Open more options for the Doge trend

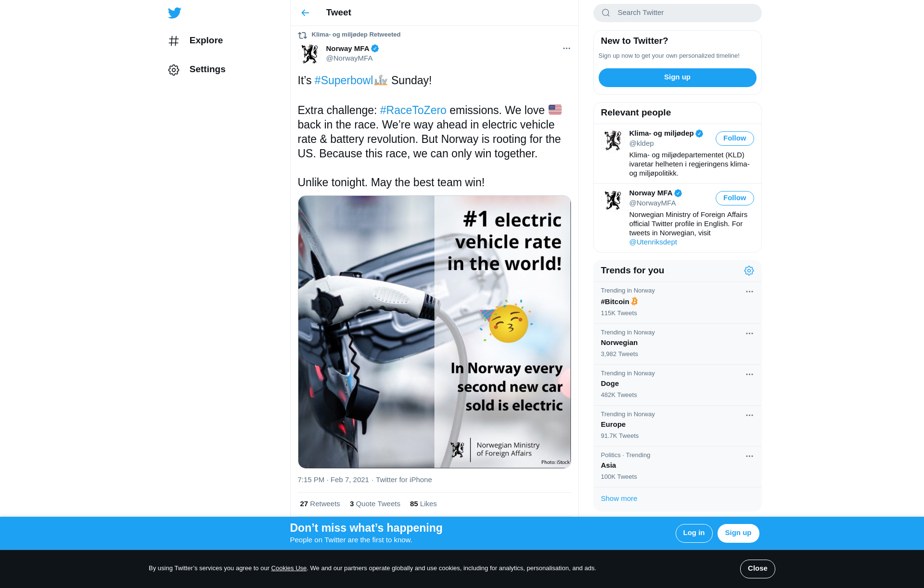[749, 375]
